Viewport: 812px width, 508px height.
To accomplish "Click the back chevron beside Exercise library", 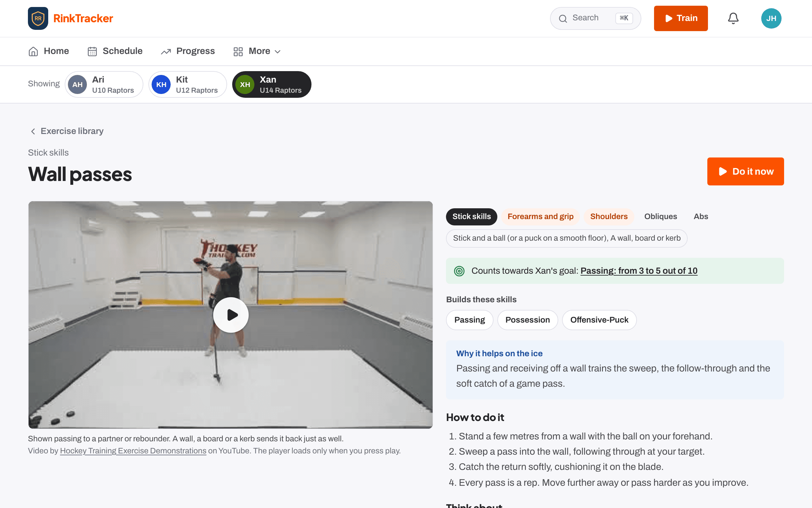I will [x=33, y=131].
